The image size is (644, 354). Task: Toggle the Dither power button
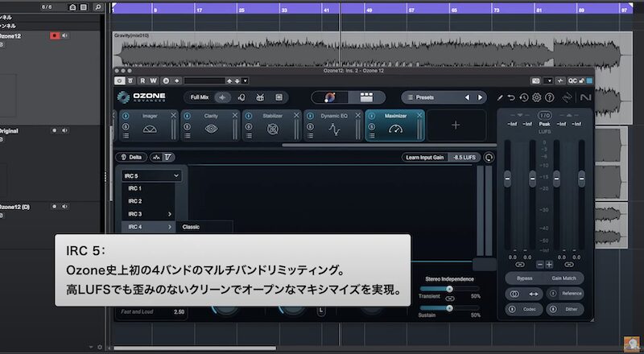(x=553, y=309)
